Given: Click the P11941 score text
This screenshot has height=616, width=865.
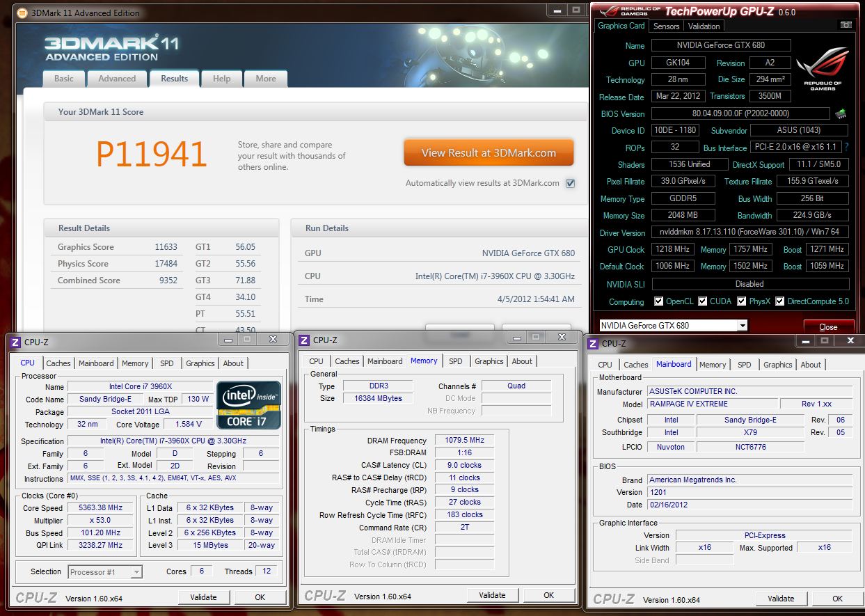Looking at the screenshot, I should pyautogui.click(x=151, y=155).
